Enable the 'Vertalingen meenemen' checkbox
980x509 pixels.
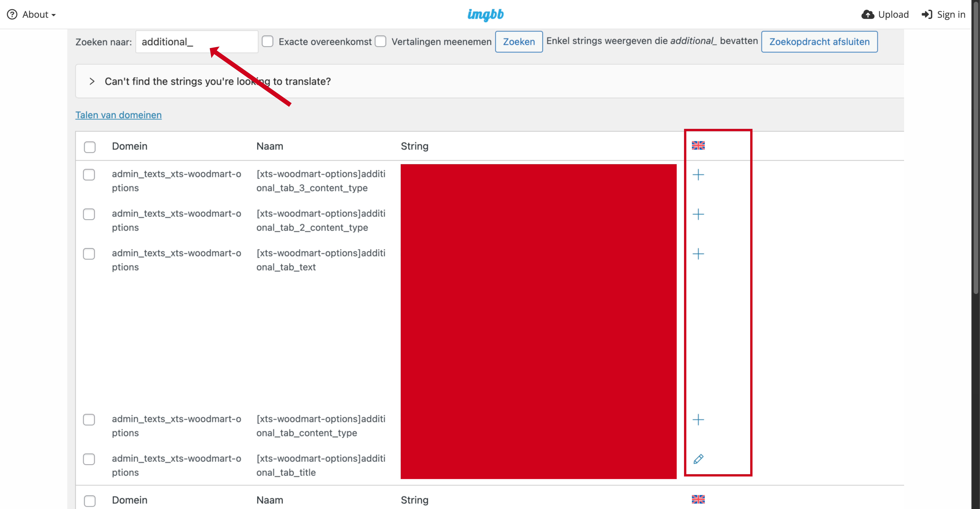tap(380, 41)
